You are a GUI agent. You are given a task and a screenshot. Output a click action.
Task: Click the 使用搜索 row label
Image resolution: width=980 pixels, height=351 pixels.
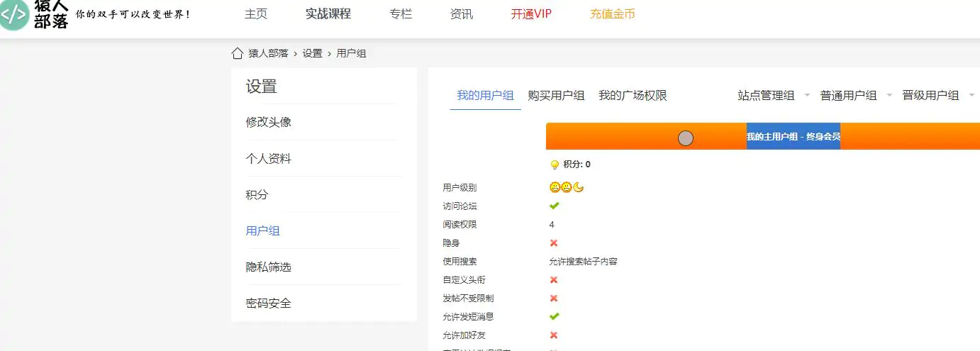tap(460, 261)
